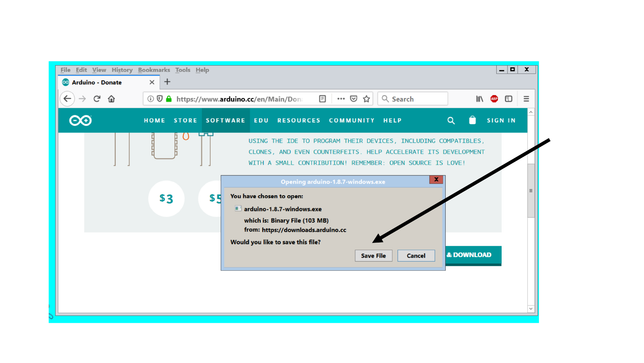Click the forward navigation arrow
Screen dimensions: 644x363
click(x=82, y=99)
